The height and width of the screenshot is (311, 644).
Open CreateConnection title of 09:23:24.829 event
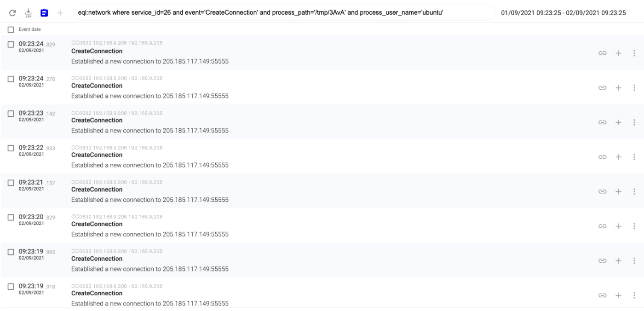(x=97, y=51)
